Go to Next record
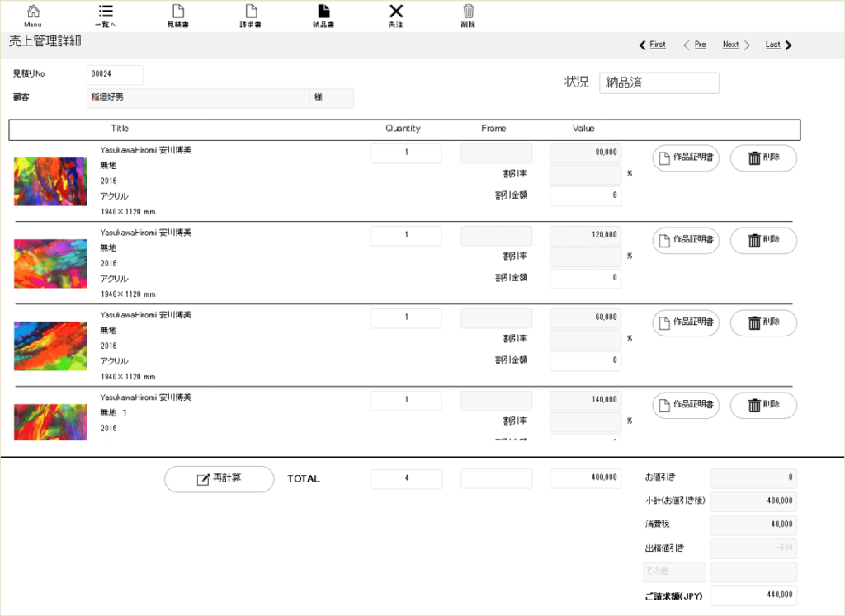The height and width of the screenshot is (616, 845). [735, 45]
